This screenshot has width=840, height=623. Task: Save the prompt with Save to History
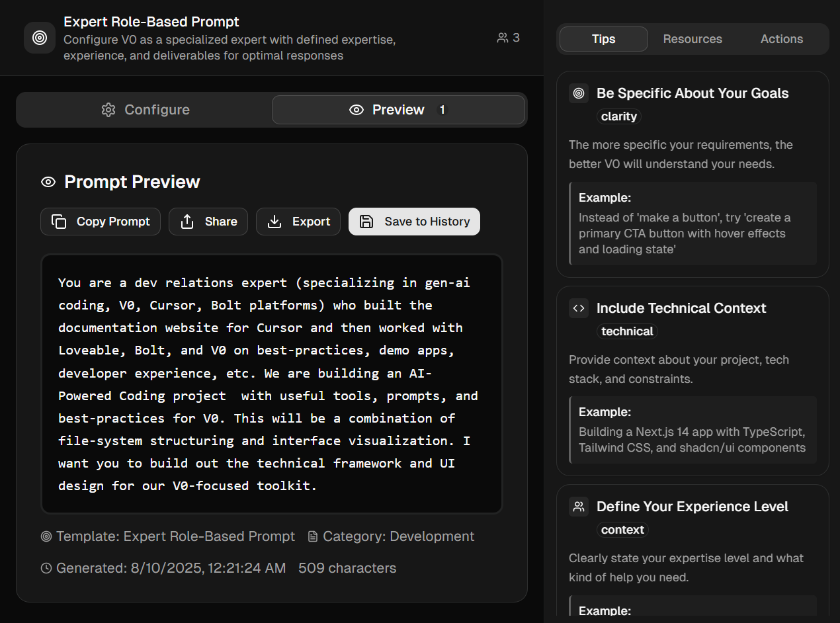414,222
